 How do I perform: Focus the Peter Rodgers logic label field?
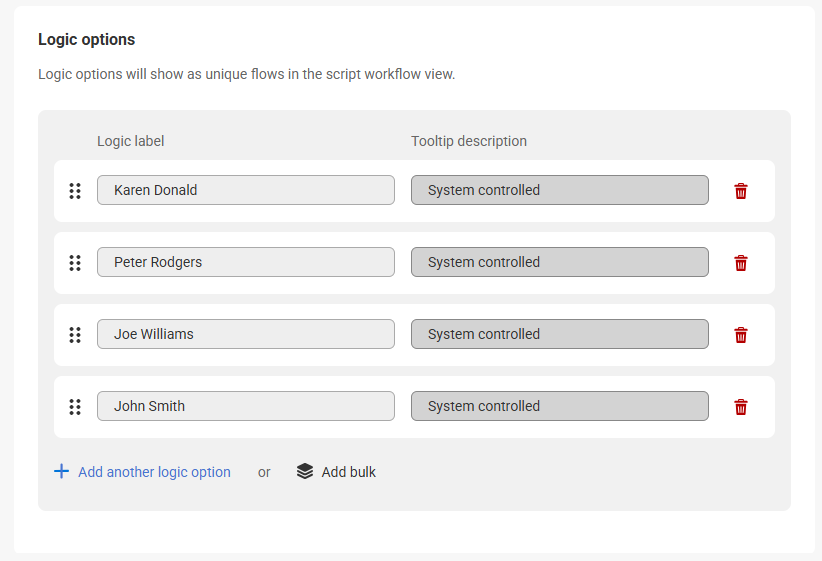(x=245, y=262)
